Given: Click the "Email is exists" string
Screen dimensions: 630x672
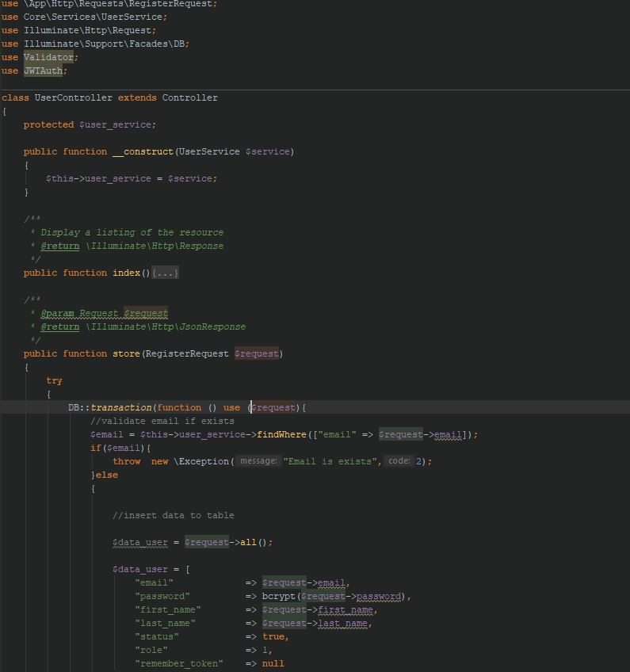Looking at the screenshot, I should coord(330,461).
